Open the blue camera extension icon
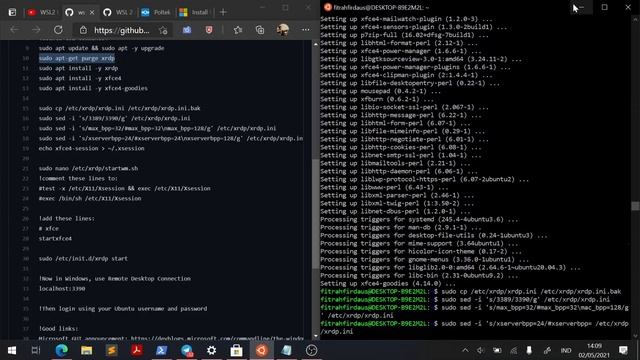The image size is (640, 360). (187, 30)
